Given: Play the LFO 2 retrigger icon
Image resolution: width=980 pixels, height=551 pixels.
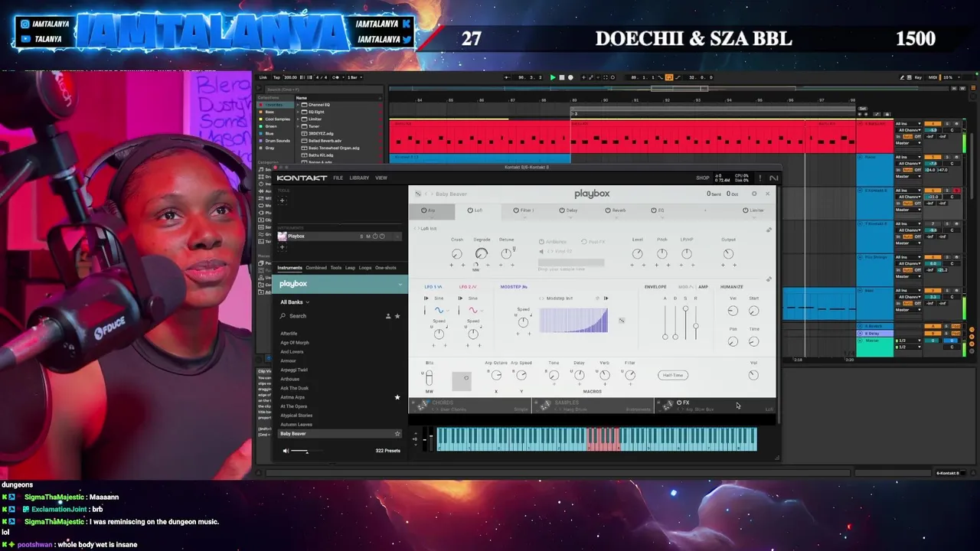Looking at the screenshot, I should click(460, 298).
